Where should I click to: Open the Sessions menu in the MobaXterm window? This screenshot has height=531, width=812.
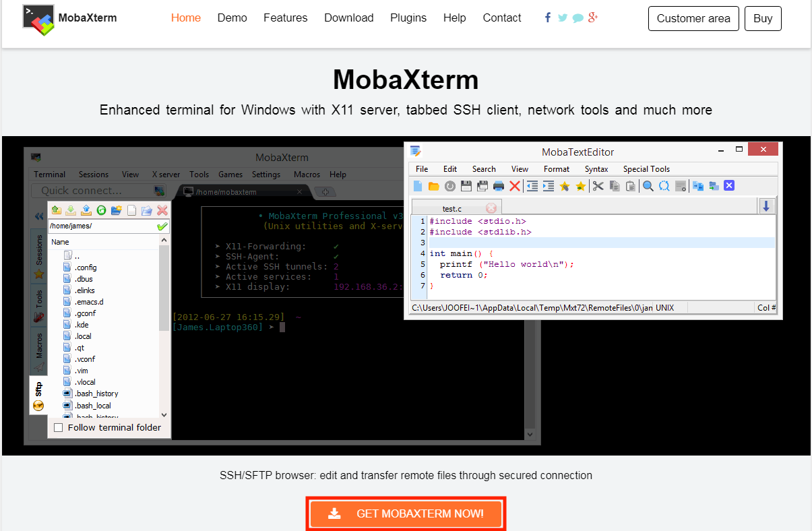(x=94, y=175)
